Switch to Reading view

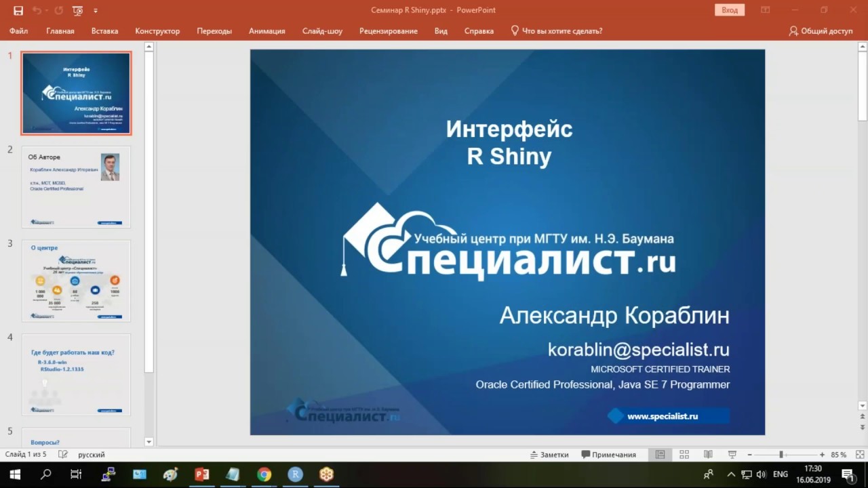click(x=708, y=455)
